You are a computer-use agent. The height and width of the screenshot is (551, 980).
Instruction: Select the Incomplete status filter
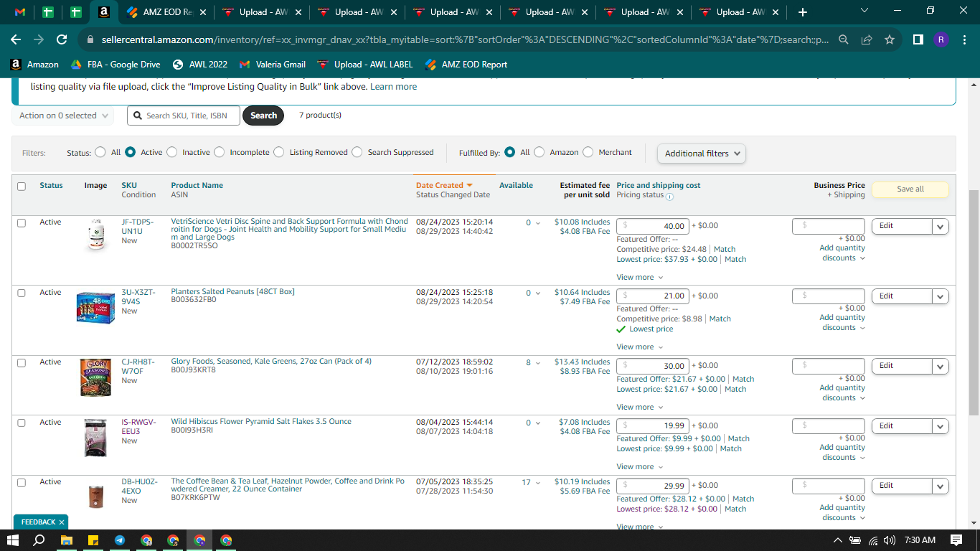tap(220, 152)
